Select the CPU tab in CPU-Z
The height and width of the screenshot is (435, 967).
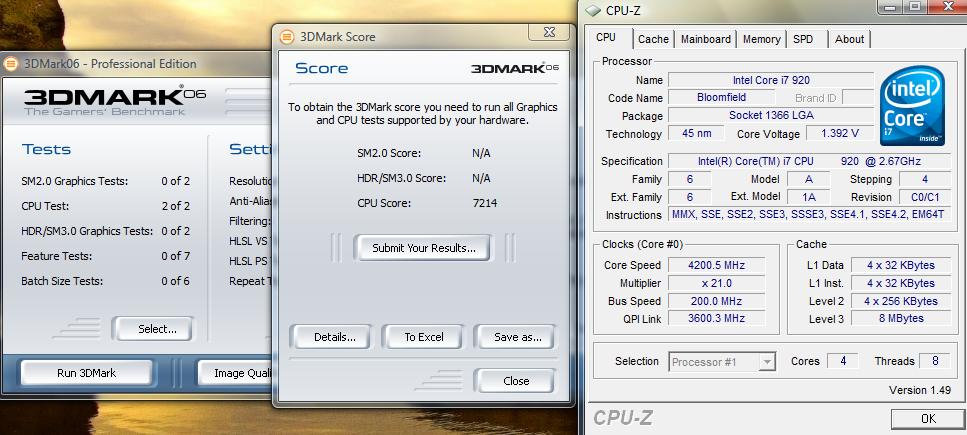(606, 38)
